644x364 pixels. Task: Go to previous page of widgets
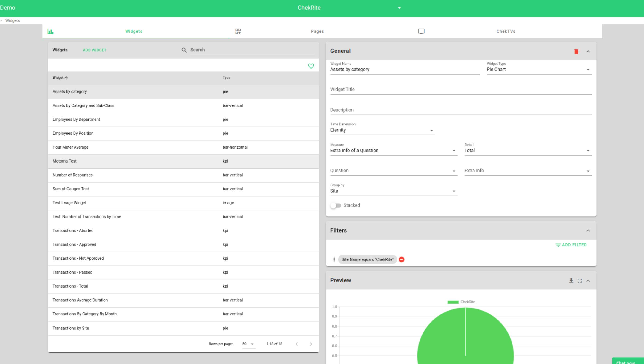tap(297, 344)
